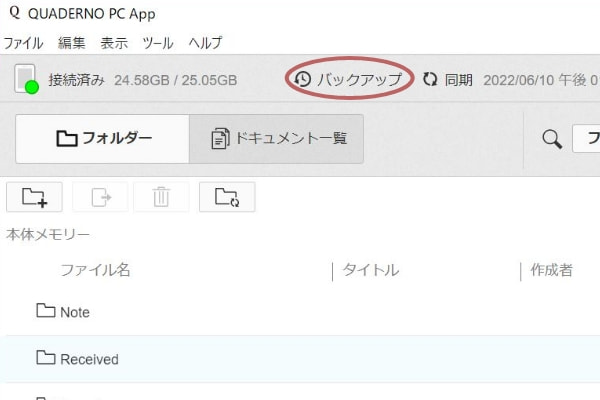This screenshot has height=400, width=600.
Task: Click into the search input field
Action: (587, 139)
